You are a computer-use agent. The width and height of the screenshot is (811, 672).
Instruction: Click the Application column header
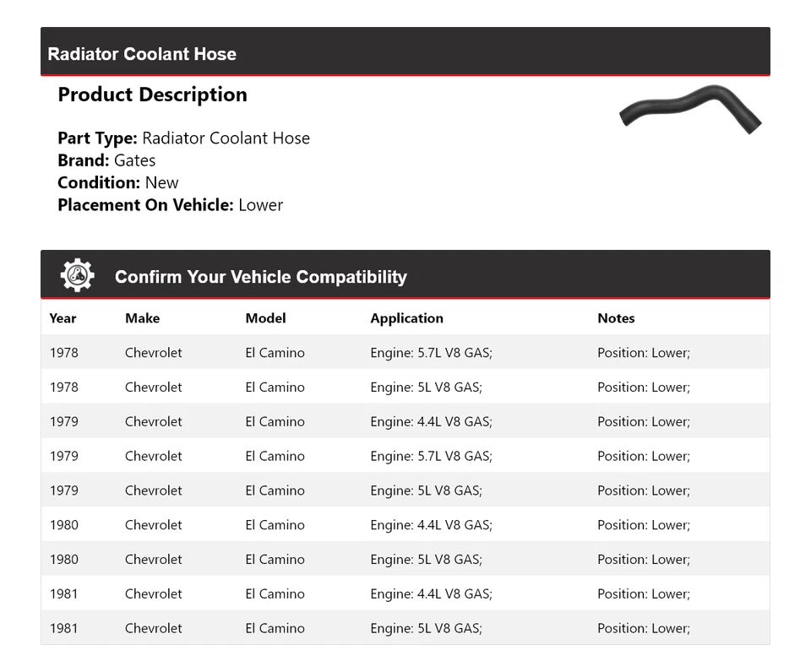[x=406, y=318]
